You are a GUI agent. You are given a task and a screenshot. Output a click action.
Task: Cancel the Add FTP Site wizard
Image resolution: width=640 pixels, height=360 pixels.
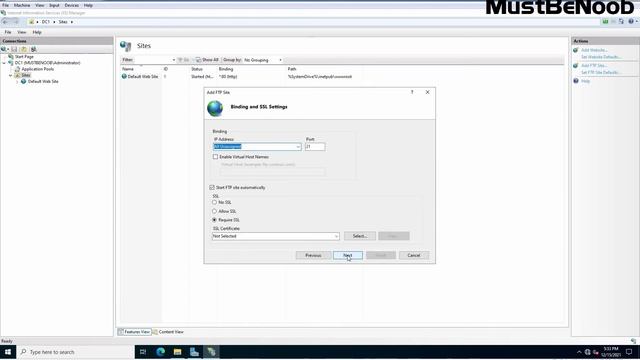[x=413, y=255]
